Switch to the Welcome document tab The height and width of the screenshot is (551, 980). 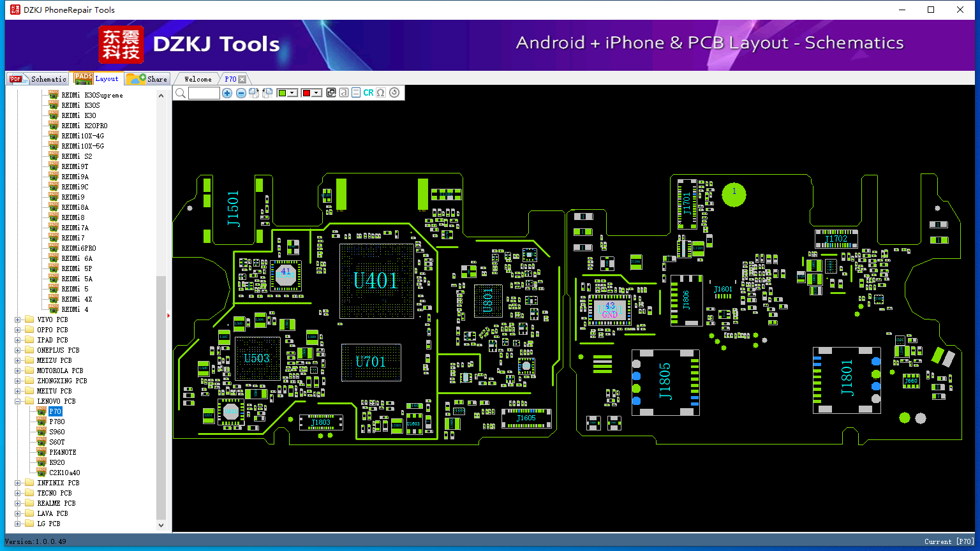pos(198,79)
